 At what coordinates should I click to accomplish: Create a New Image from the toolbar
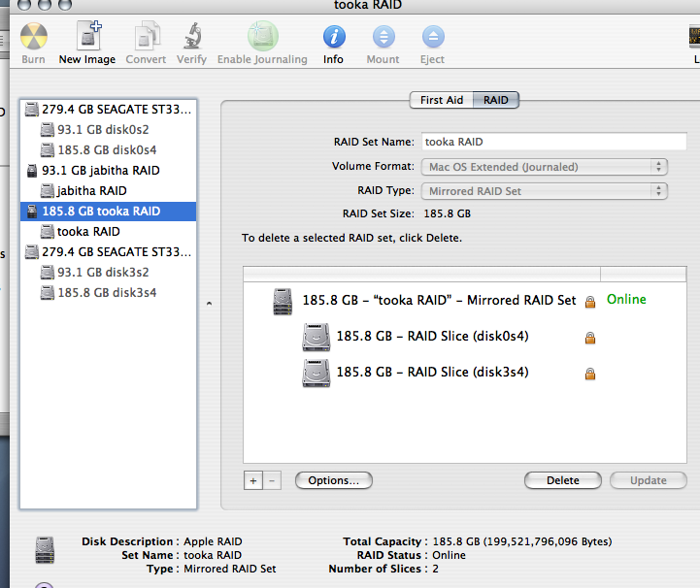pos(88,36)
